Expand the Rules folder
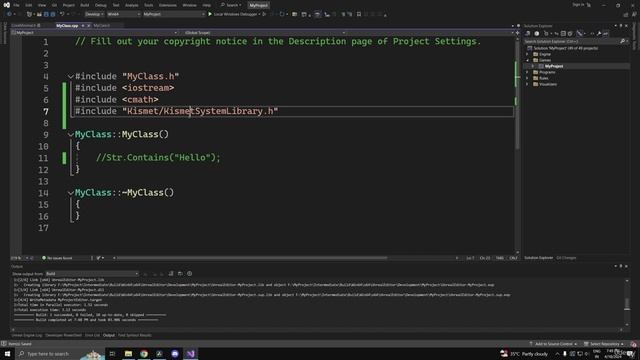This screenshot has height=360, width=640. [x=527, y=78]
